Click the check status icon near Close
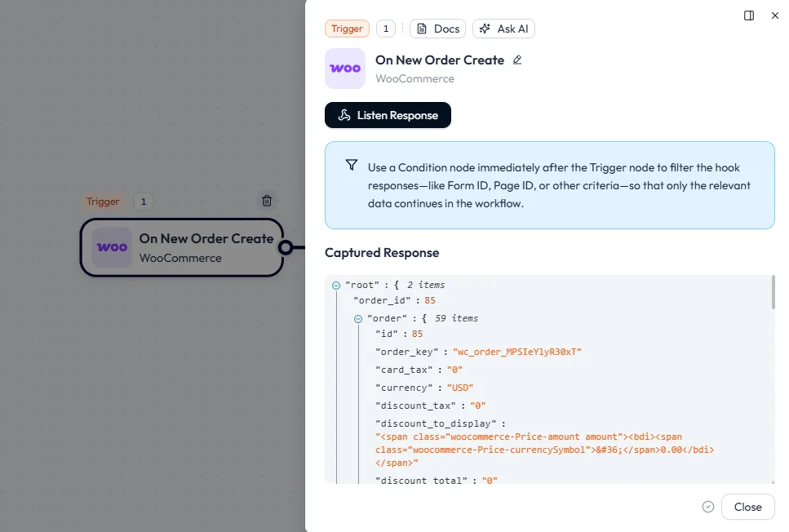This screenshot has width=789, height=532. tap(708, 507)
